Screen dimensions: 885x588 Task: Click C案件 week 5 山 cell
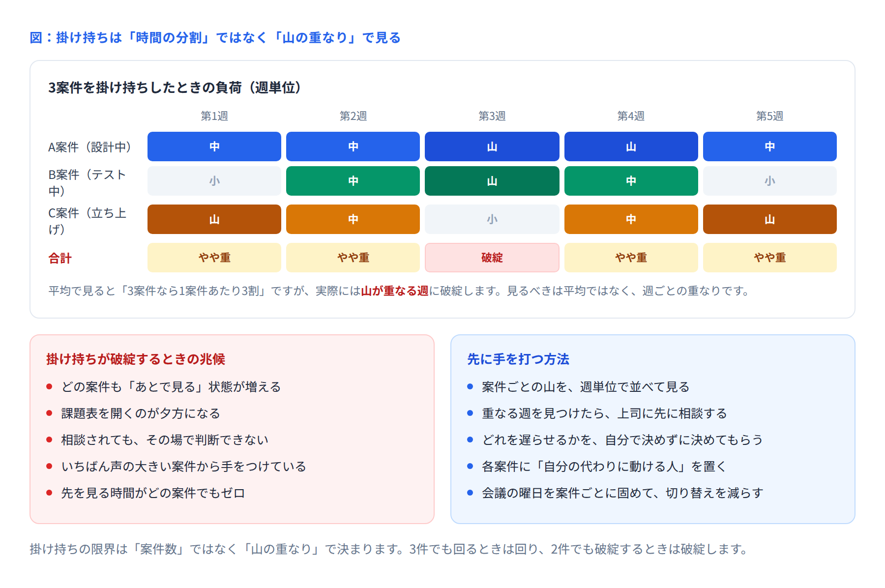coord(770,219)
